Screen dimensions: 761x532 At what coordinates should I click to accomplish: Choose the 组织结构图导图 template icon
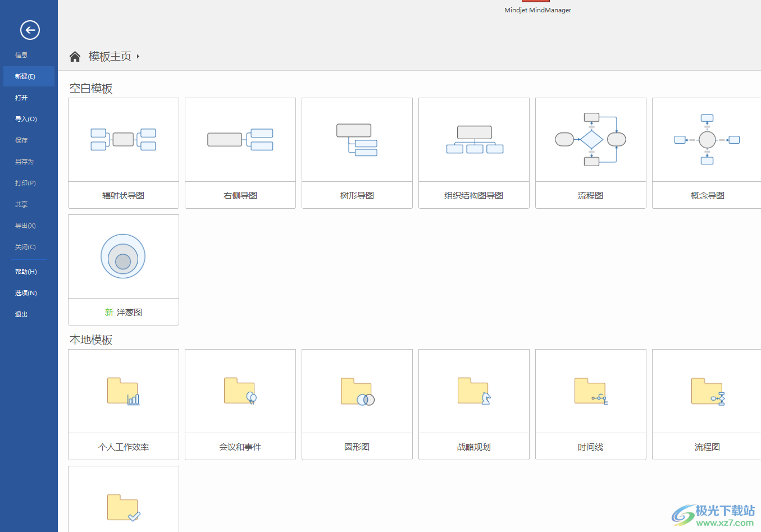(475, 140)
